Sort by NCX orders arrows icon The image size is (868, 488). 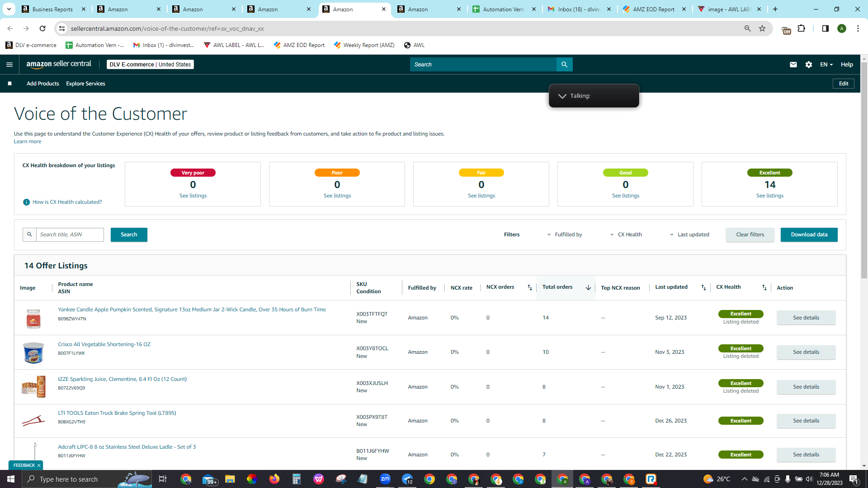530,287
